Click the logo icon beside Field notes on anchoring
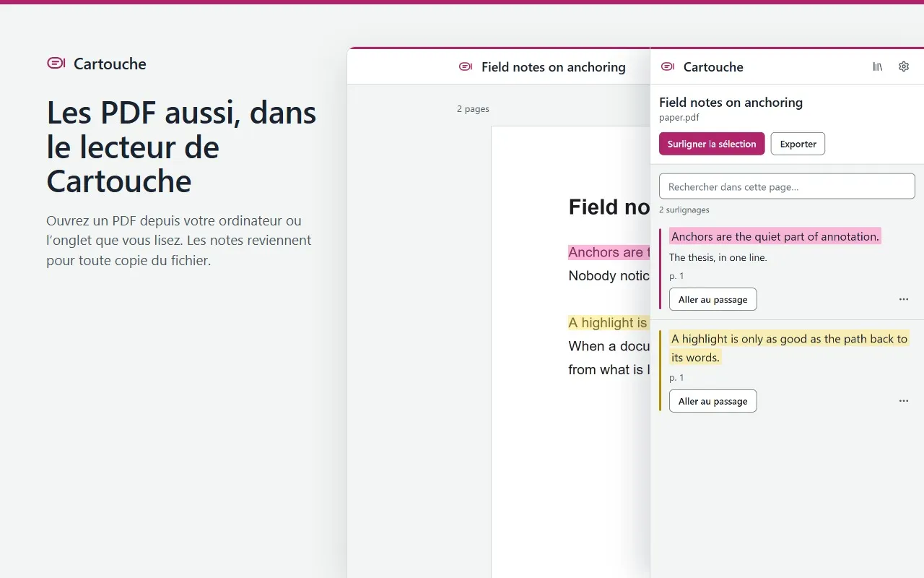Viewport: 924px width, 578px height. pos(466,66)
